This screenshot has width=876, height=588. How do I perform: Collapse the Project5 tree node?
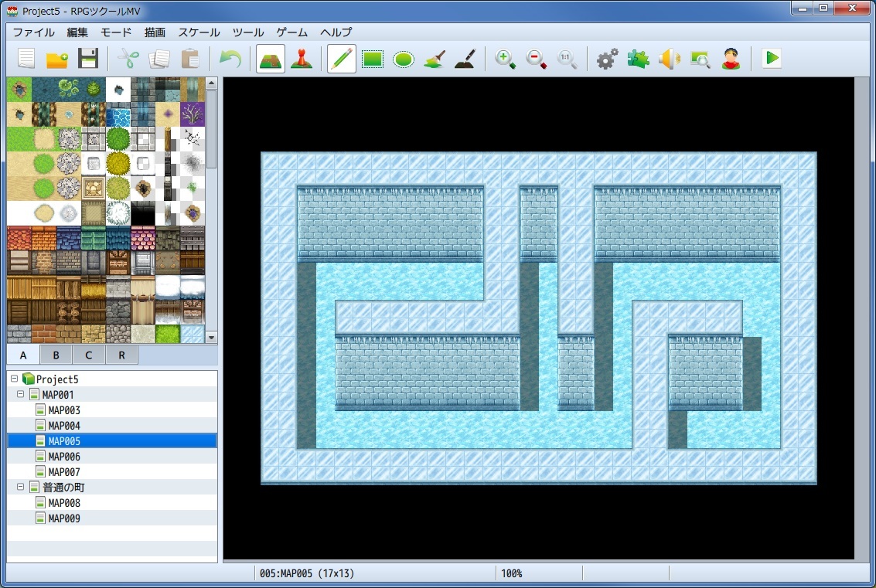click(15, 379)
